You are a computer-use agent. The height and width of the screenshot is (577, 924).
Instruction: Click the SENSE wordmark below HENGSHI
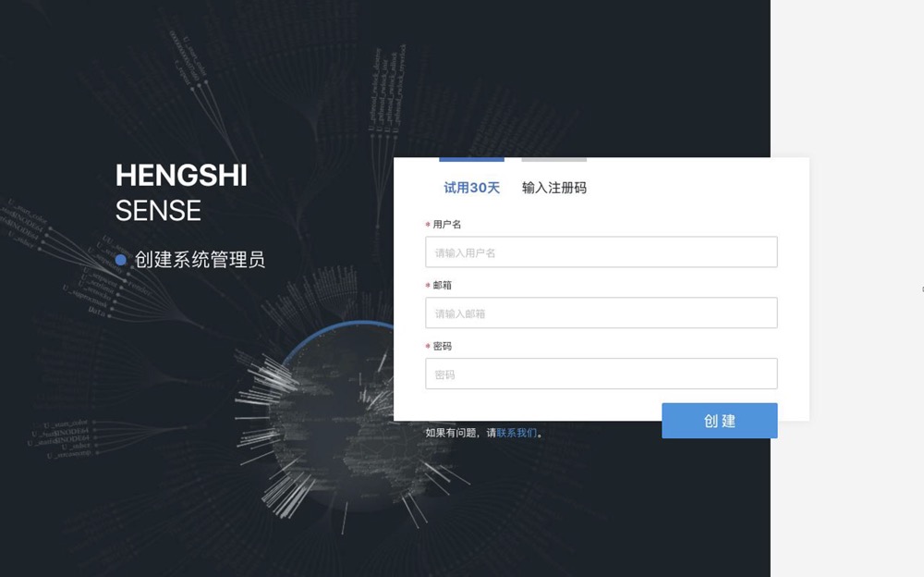coord(158,211)
